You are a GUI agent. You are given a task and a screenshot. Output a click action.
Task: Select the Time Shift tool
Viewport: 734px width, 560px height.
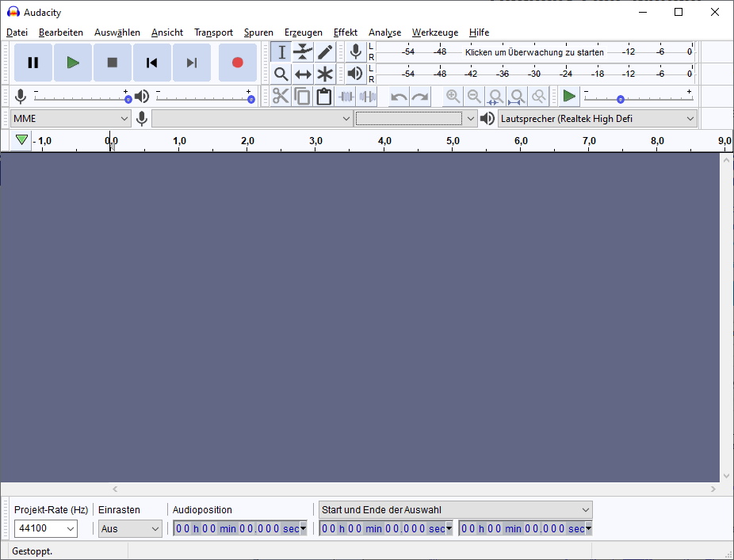tap(303, 74)
